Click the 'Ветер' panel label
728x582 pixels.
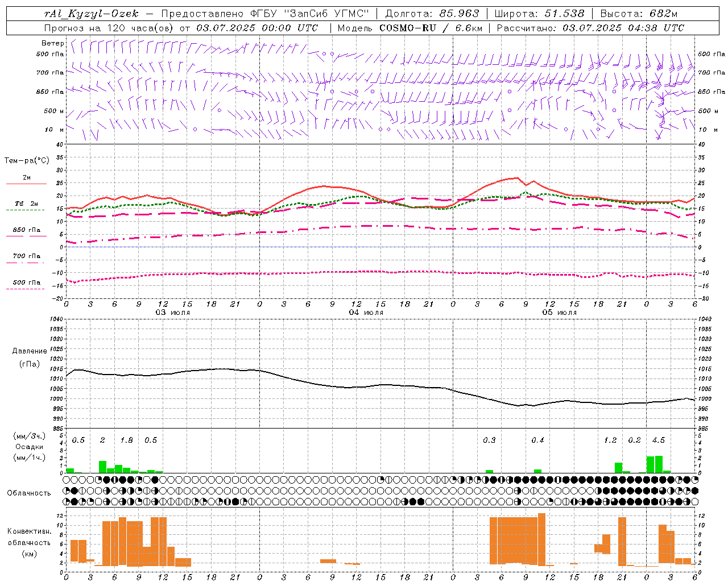(x=52, y=43)
